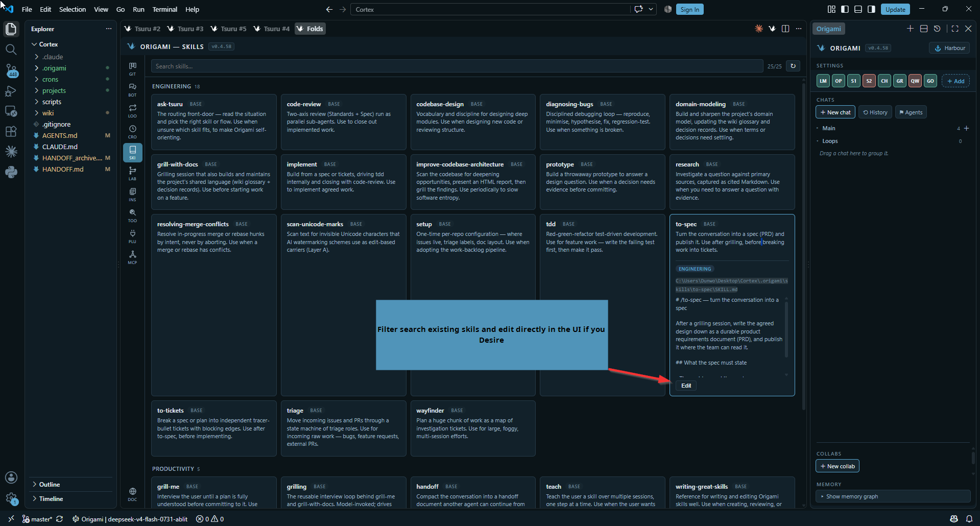Toggle the OP model chip
The width and height of the screenshot is (980, 526).
839,81
